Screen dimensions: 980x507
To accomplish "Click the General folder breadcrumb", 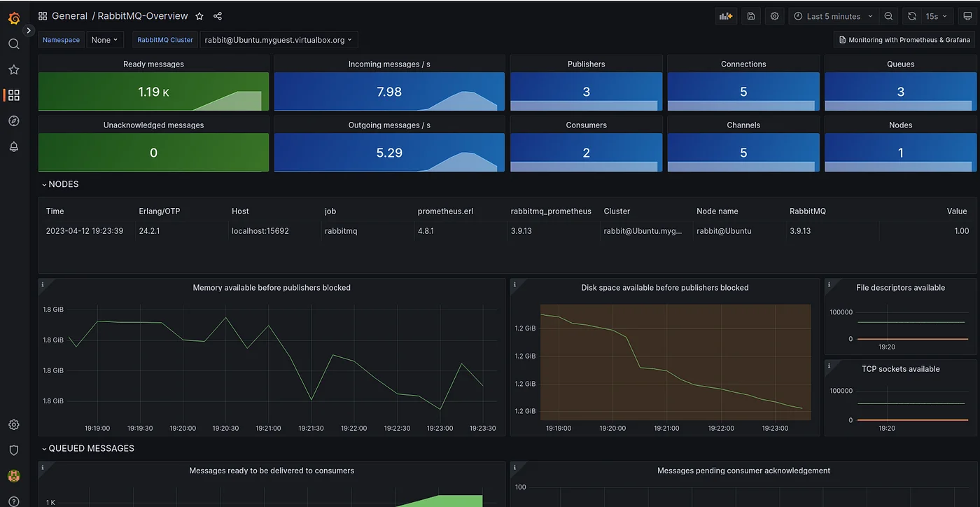I will (x=69, y=16).
